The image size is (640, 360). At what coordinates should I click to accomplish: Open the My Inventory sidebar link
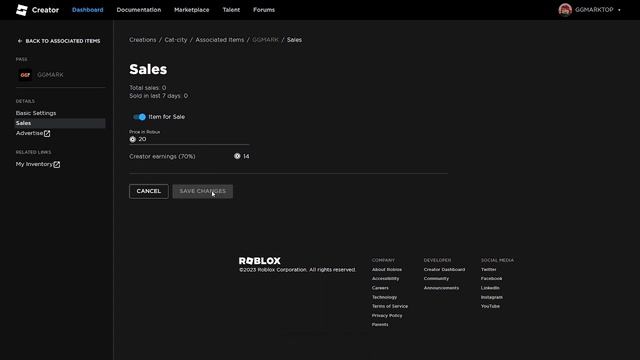coord(34,164)
